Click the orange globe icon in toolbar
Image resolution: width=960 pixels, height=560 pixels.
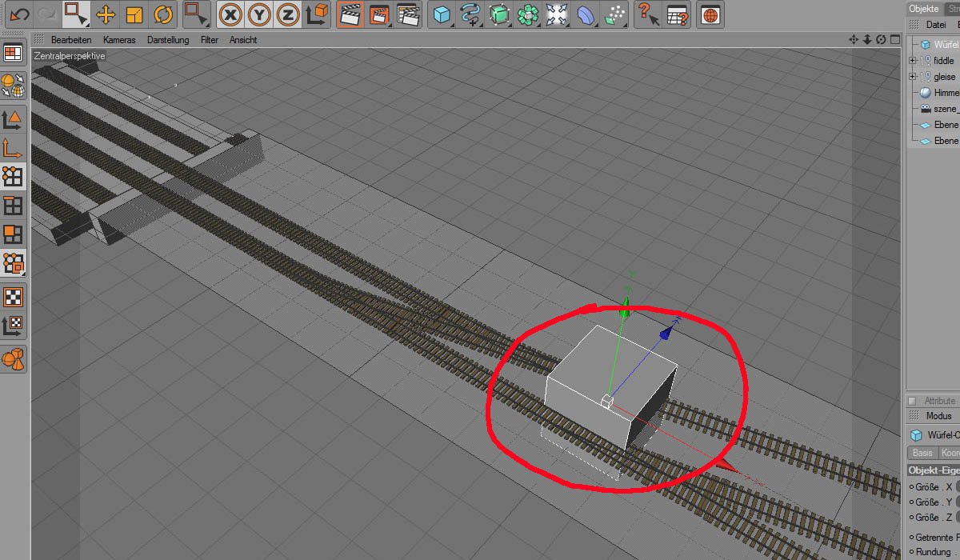pyautogui.click(x=710, y=14)
